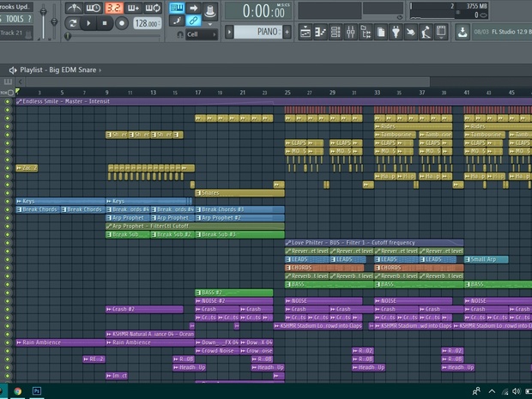
Task: Click the Track 21 hint label
Action: point(11,33)
